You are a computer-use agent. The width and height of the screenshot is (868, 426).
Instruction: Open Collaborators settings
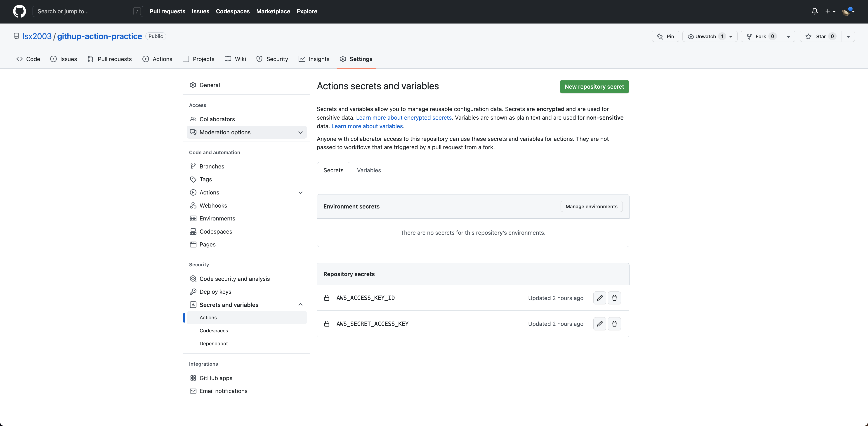click(x=247, y=119)
